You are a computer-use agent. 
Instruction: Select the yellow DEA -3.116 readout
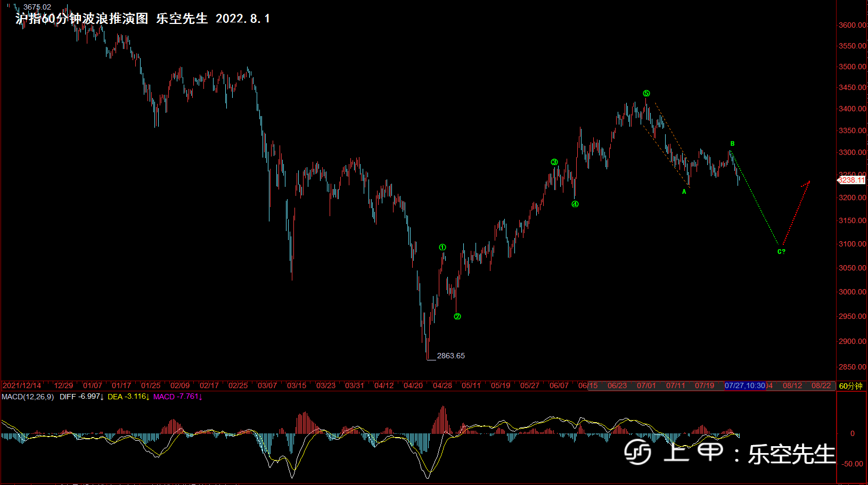128,397
